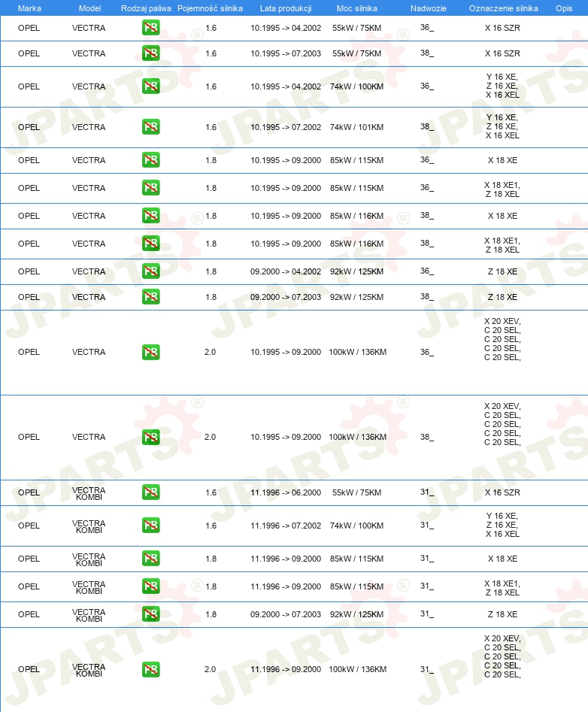Viewport: 588px width, 712px height.
Task: Click the fuel icon in the Vectra 115KM 36_ X 18 XE1 row
Action: [150, 187]
